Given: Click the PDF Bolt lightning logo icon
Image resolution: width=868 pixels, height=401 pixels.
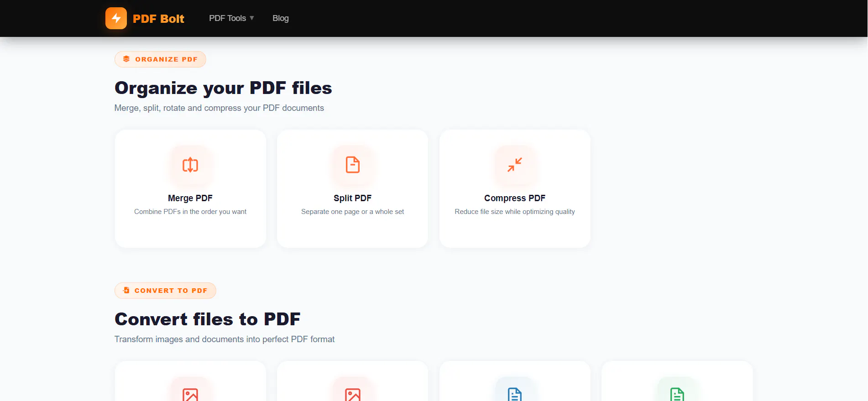Looking at the screenshot, I should [x=116, y=18].
